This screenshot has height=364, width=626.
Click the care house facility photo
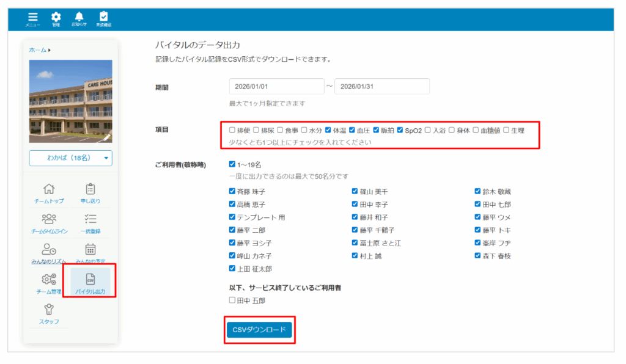click(x=70, y=101)
